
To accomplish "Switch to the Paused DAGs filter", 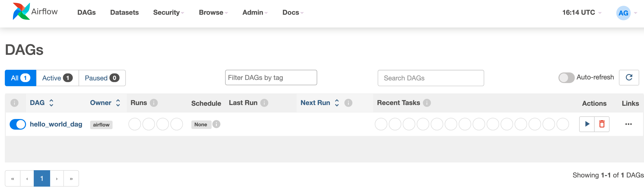I will tap(102, 78).
